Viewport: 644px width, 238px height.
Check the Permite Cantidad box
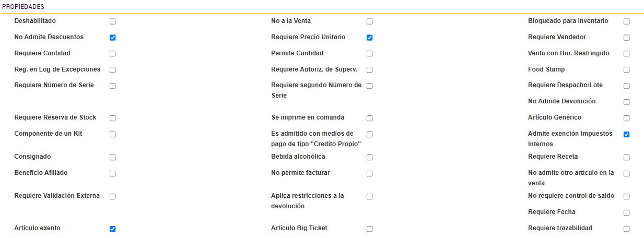pos(370,54)
